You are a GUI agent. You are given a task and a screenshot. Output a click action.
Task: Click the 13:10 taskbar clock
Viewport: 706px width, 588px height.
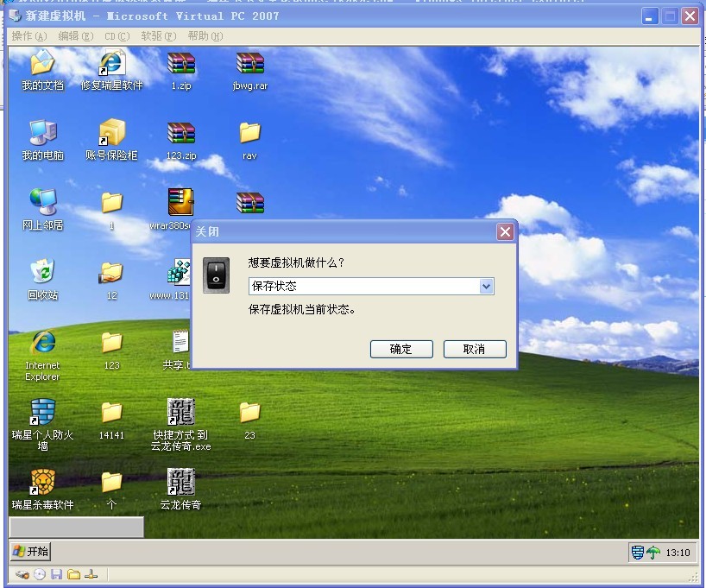[678, 553]
